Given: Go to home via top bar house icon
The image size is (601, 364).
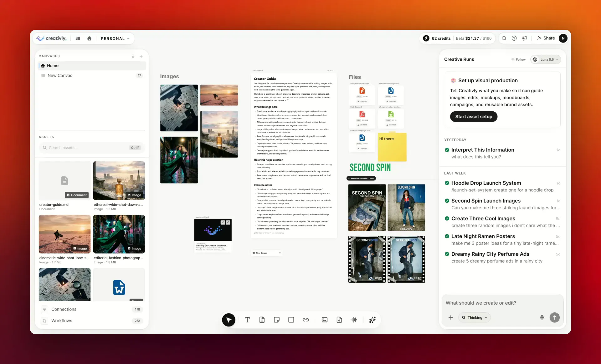Looking at the screenshot, I should point(89,38).
